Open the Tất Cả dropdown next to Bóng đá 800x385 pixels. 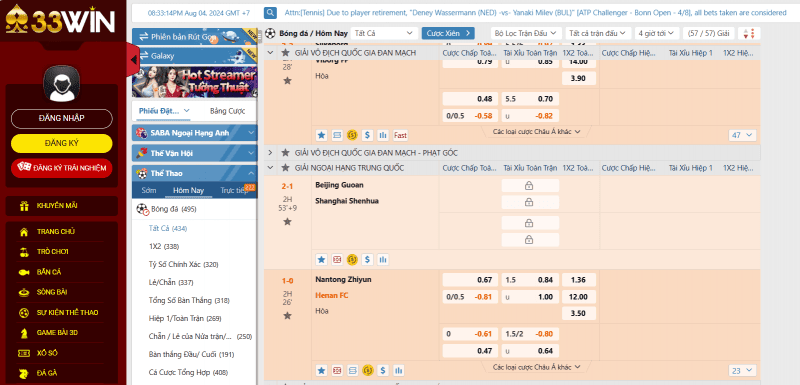click(383, 33)
